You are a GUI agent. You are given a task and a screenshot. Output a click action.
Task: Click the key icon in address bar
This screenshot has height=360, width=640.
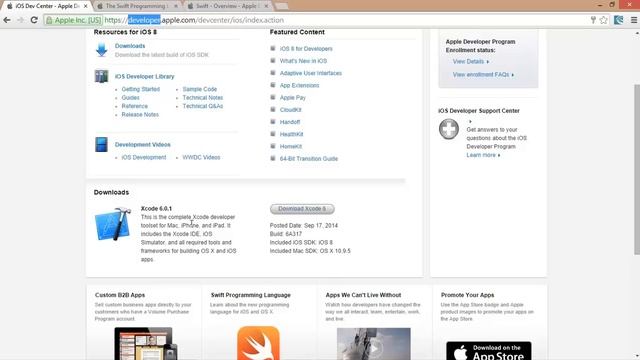click(593, 20)
